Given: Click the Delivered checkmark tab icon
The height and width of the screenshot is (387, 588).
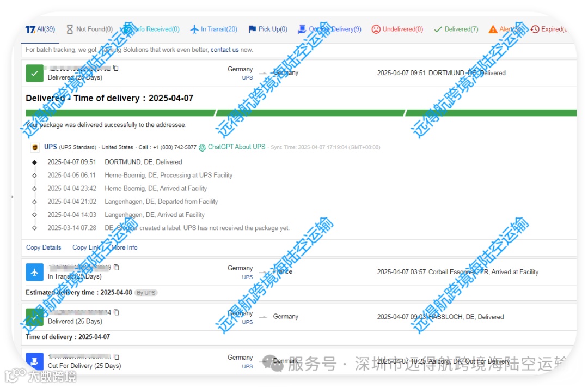Looking at the screenshot, I should 438,29.
